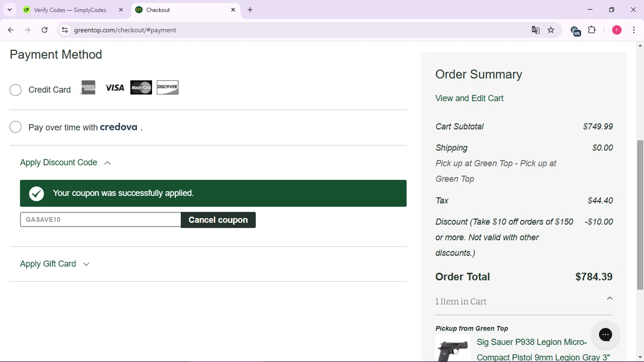644x362 pixels.
Task: Restore down the browser window
Action: tap(612, 10)
